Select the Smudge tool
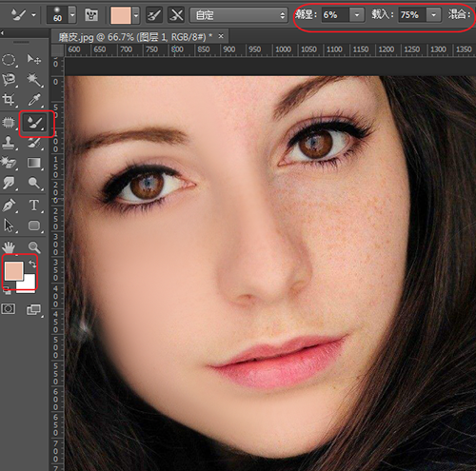This screenshot has width=476, height=471. coord(9,183)
